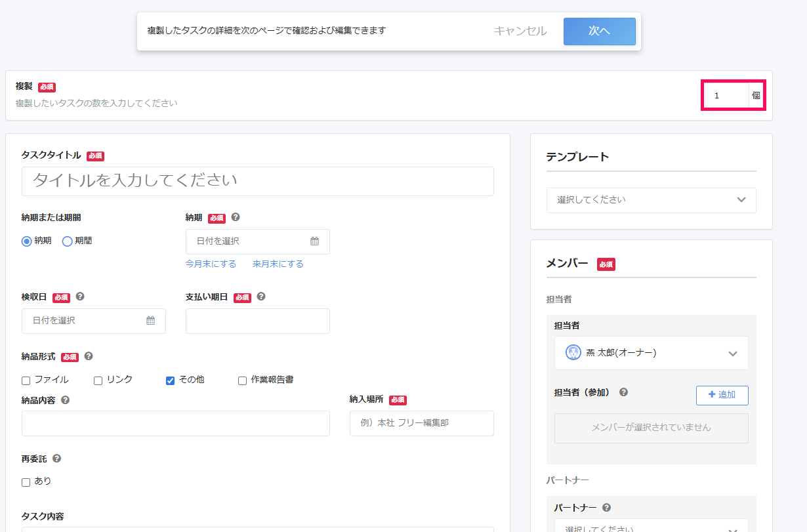Click the 納入場所 input field

click(422, 423)
